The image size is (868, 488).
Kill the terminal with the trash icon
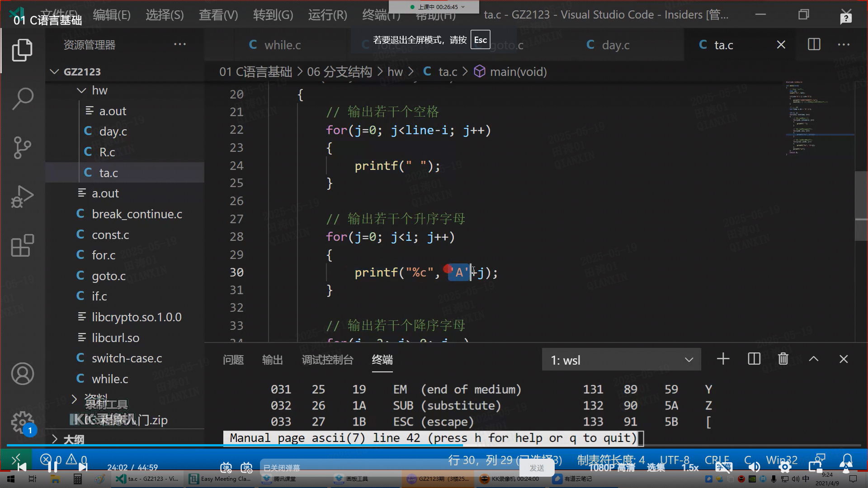(783, 359)
